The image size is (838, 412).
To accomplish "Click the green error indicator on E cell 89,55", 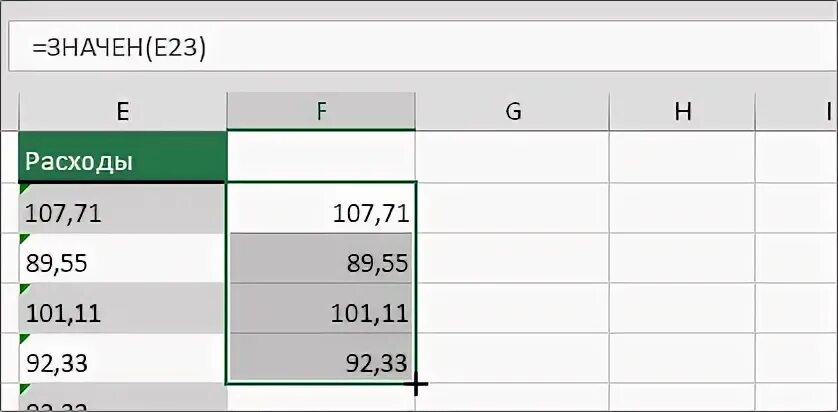I will pos(24,238).
